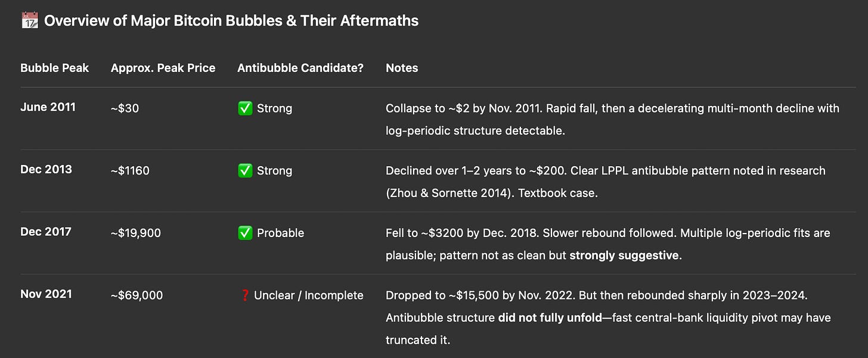868x358 pixels.
Task: Click the ~$30 peak price cell
Action: pyautogui.click(x=125, y=108)
